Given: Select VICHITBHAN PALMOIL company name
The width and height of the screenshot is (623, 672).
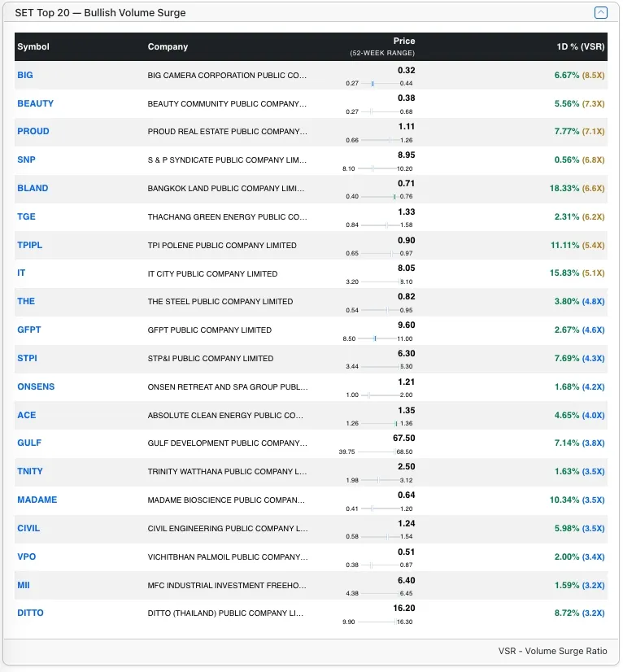Looking at the screenshot, I should [x=228, y=557].
